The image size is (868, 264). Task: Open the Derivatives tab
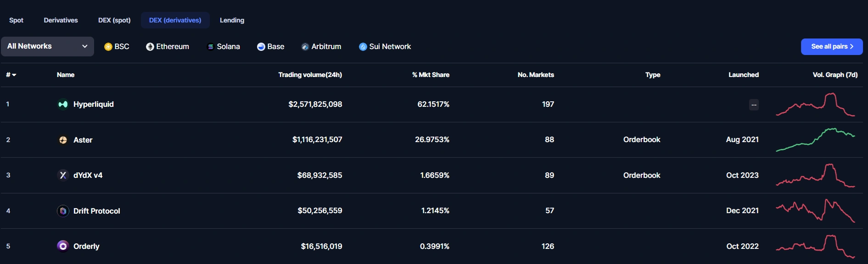coord(61,20)
